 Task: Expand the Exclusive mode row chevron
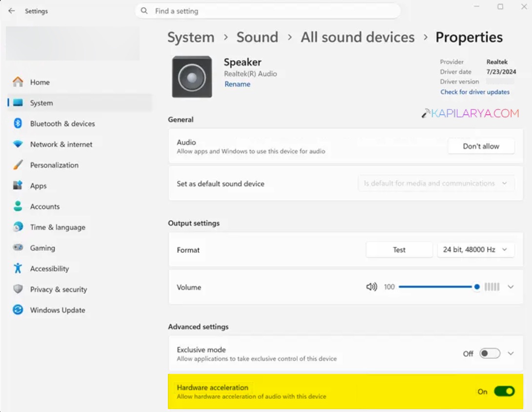click(511, 353)
